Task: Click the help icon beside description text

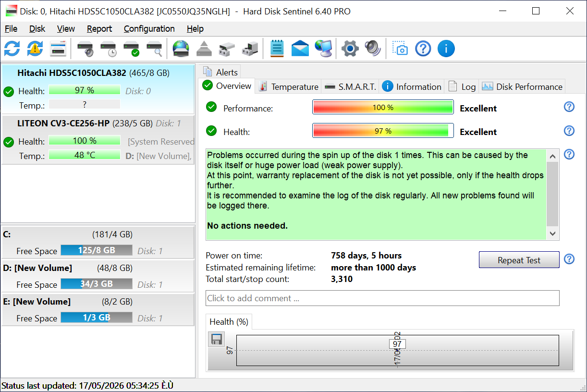Action: click(x=569, y=154)
